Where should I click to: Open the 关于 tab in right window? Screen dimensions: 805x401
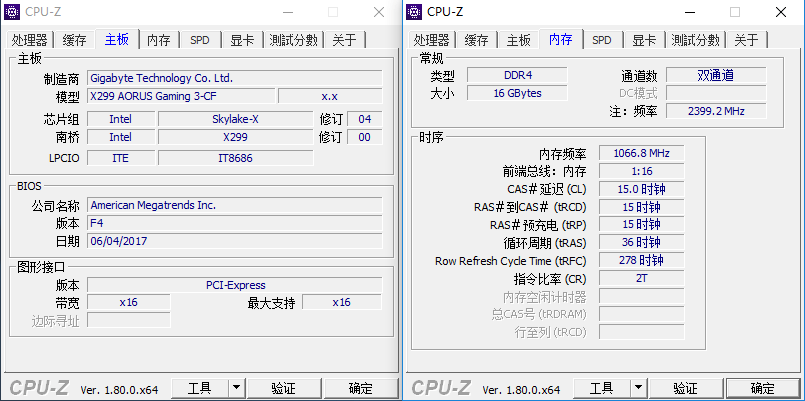(746, 40)
